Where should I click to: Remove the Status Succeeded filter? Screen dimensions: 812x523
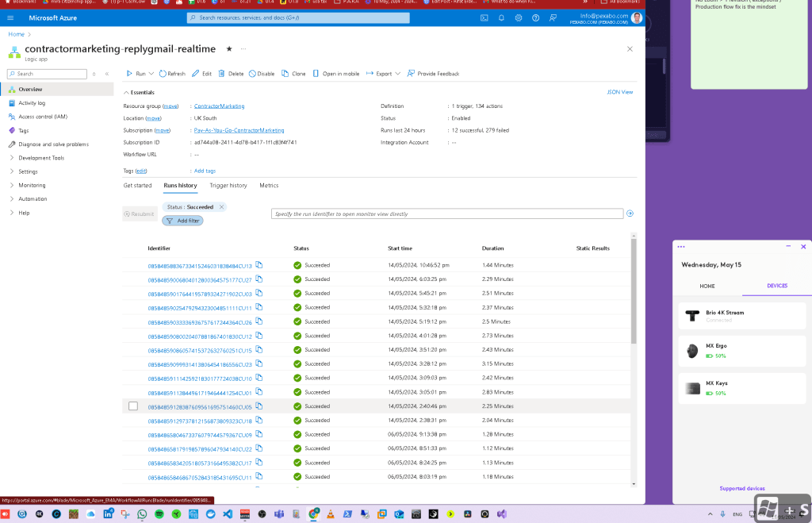222,207
